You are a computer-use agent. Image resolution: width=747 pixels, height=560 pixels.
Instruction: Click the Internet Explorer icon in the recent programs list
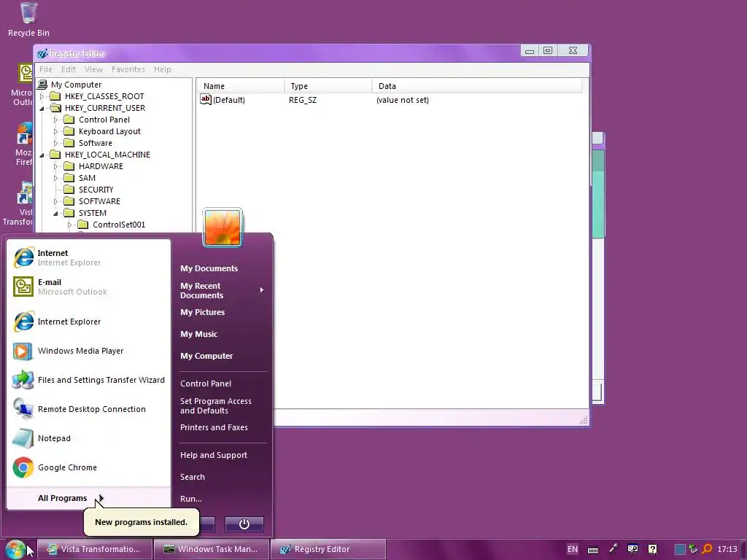pos(23,322)
